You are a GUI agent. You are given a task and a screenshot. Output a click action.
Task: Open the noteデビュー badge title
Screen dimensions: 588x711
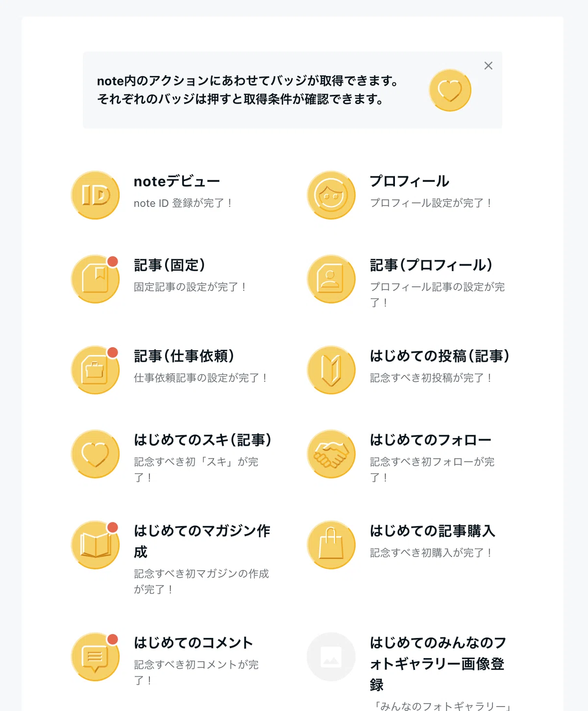(177, 181)
